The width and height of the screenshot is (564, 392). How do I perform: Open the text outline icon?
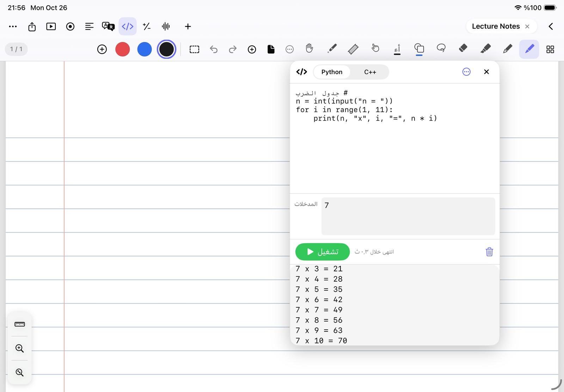tap(89, 26)
